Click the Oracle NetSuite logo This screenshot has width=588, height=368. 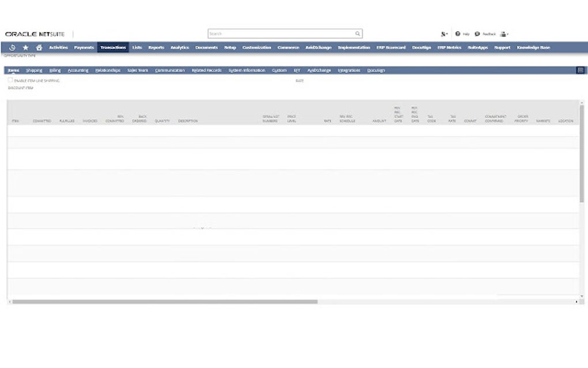[x=35, y=34]
